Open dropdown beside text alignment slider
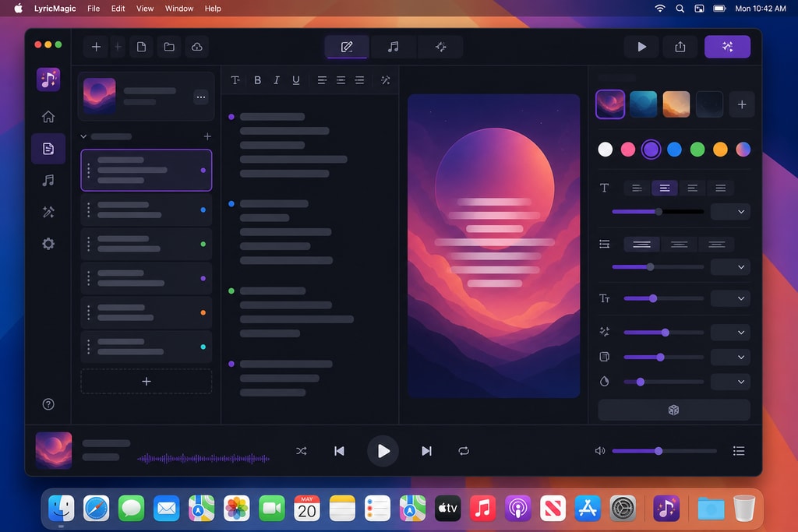This screenshot has width=798, height=532. pyautogui.click(x=729, y=212)
